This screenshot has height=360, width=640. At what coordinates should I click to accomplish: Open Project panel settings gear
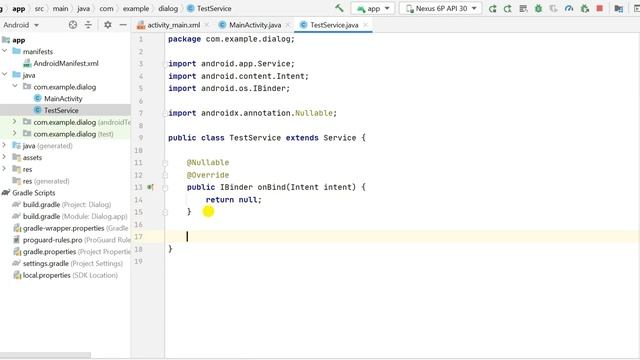coord(108,25)
